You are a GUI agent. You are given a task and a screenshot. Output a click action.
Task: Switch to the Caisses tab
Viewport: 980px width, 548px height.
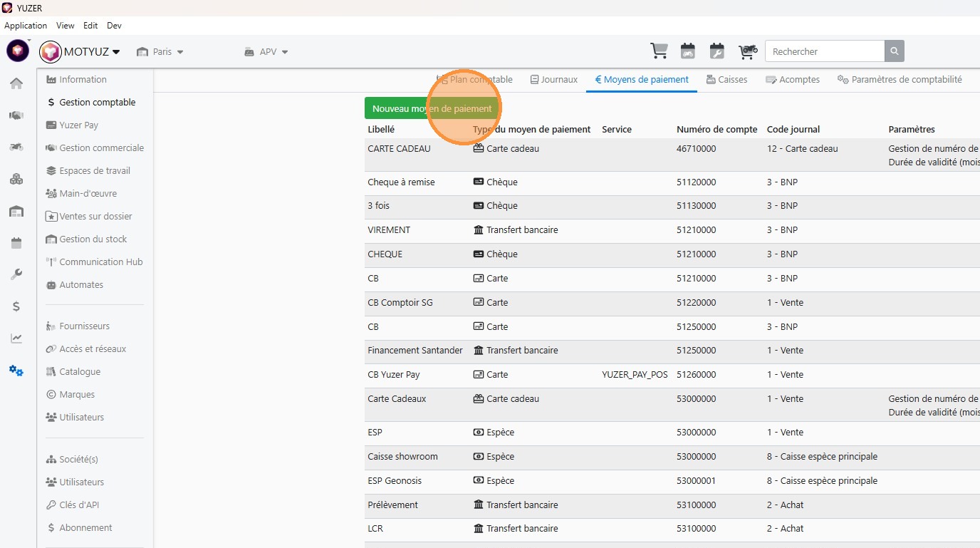coord(726,80)
